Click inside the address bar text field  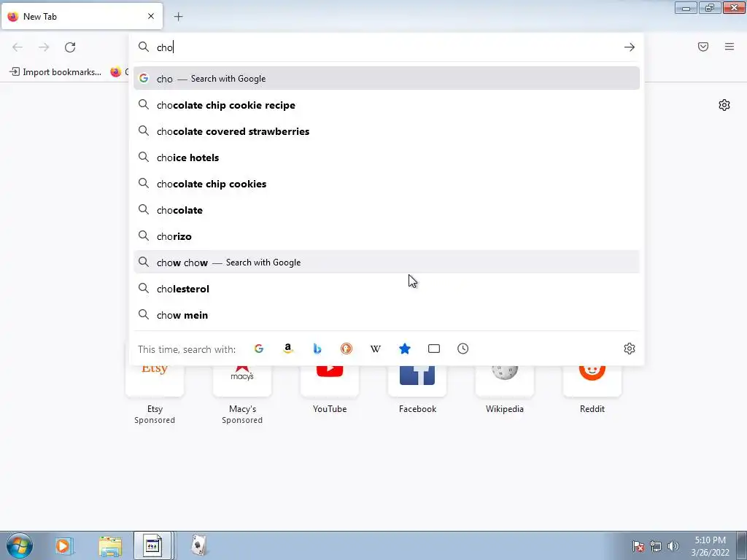pos(386,47)
